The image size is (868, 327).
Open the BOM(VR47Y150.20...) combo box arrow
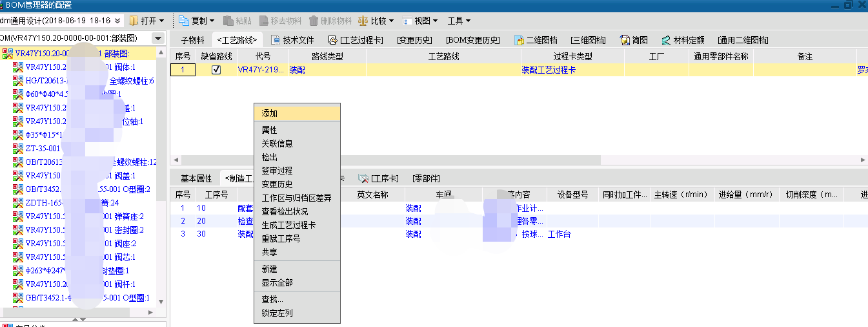[158, 39]
